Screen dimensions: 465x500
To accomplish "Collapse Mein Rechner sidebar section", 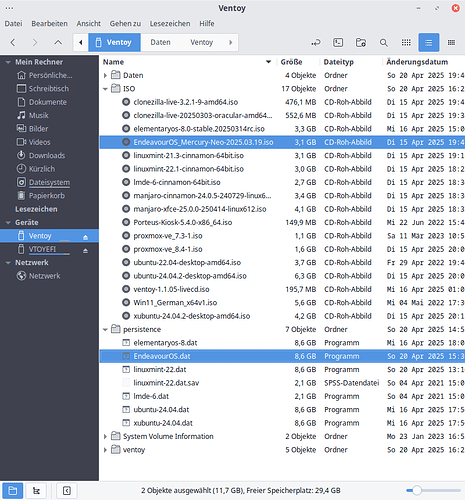I will click(8, 62).
